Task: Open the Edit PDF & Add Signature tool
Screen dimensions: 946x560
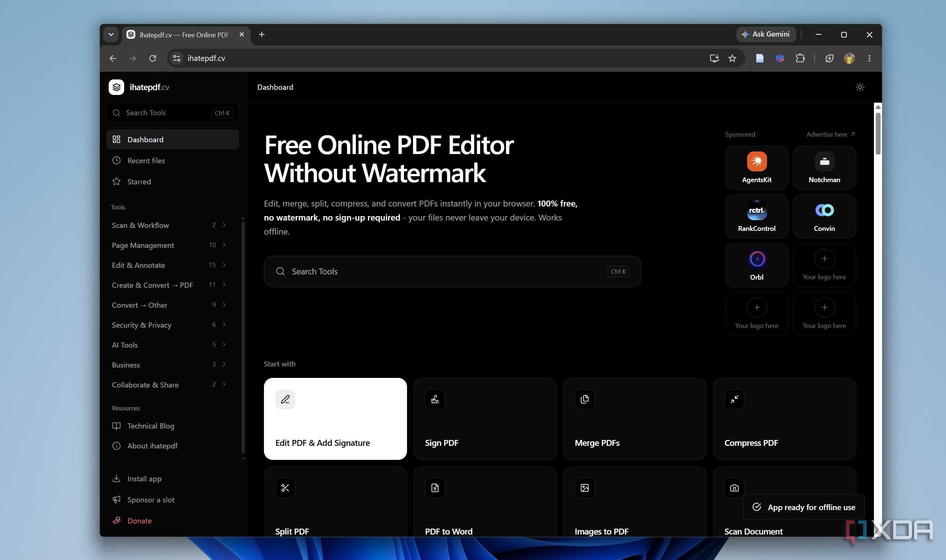Action: [x=335, y=419]
